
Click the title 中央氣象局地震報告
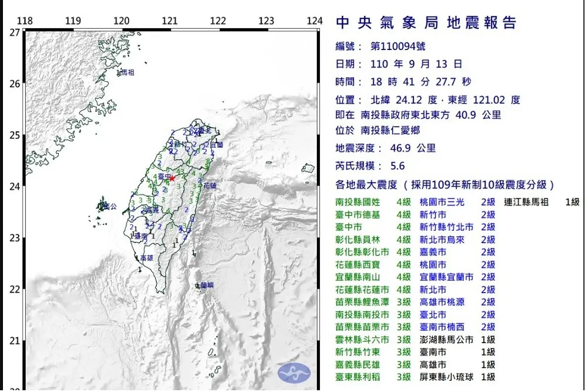pyautogui.click(x=426, y=23)
